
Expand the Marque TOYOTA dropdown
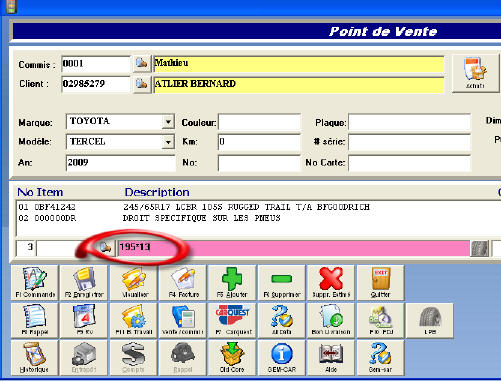(x=168, y=122)
